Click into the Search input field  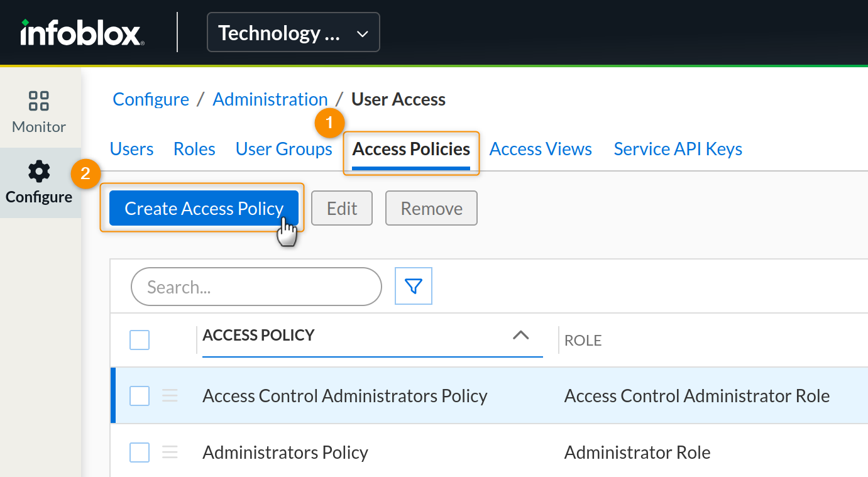click(x=256, y=287)
